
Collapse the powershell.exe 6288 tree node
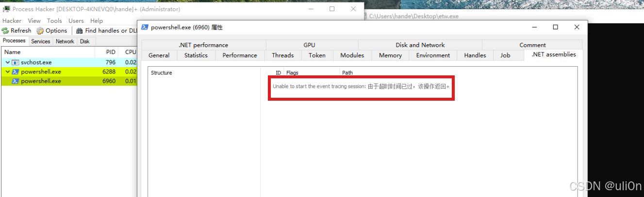click(7, 72)
